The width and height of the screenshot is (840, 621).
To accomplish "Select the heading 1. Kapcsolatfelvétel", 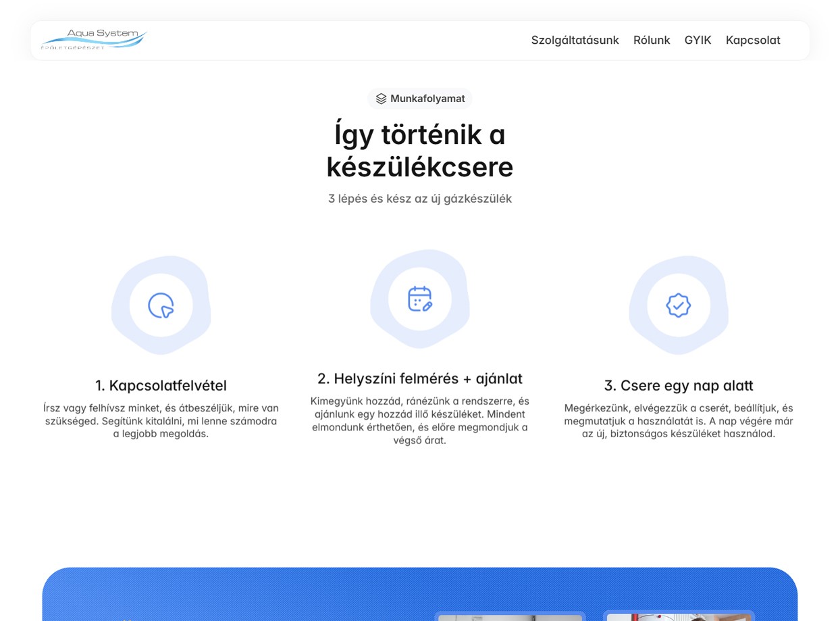I will (x=161, y=385).
